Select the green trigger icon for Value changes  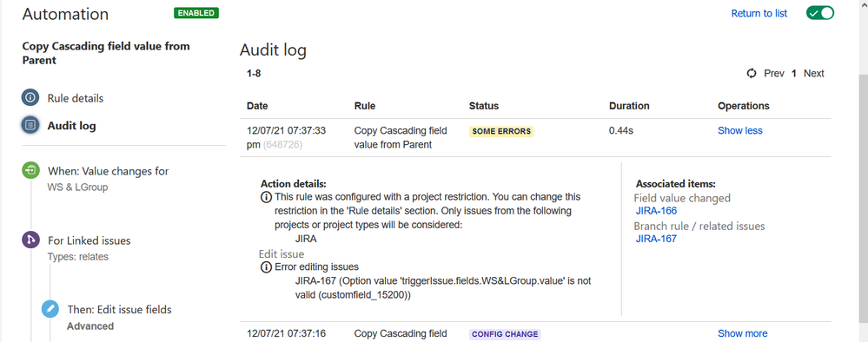point(30,170)
